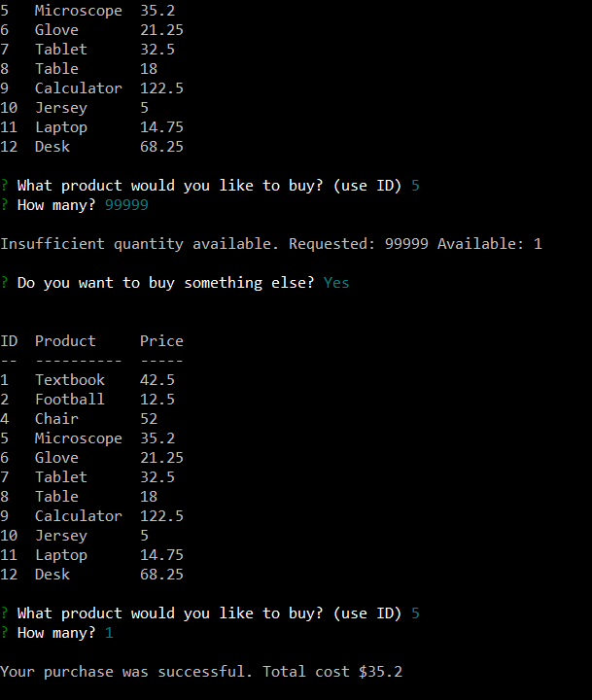Select the "Product" column header
This screenshot has height=700, width=592.
pos(65,341)
